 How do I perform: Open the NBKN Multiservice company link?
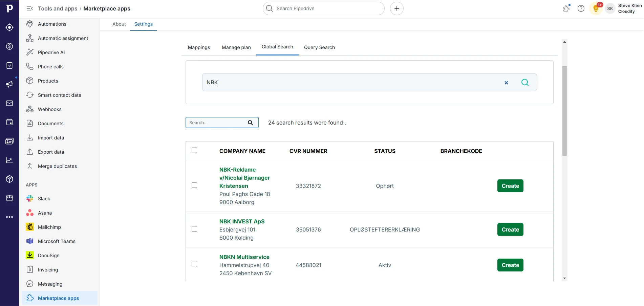coord(244,257)
